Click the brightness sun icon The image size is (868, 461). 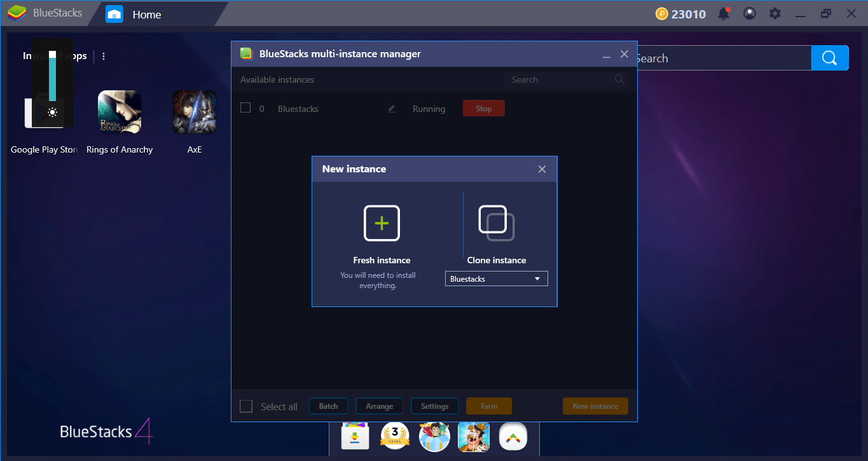(52, 113)
